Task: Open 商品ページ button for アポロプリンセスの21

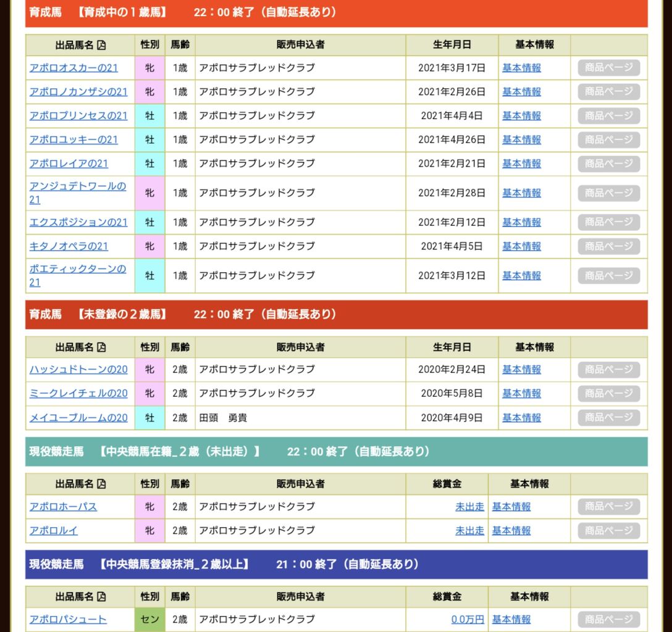Action: [x=608, y=115]
